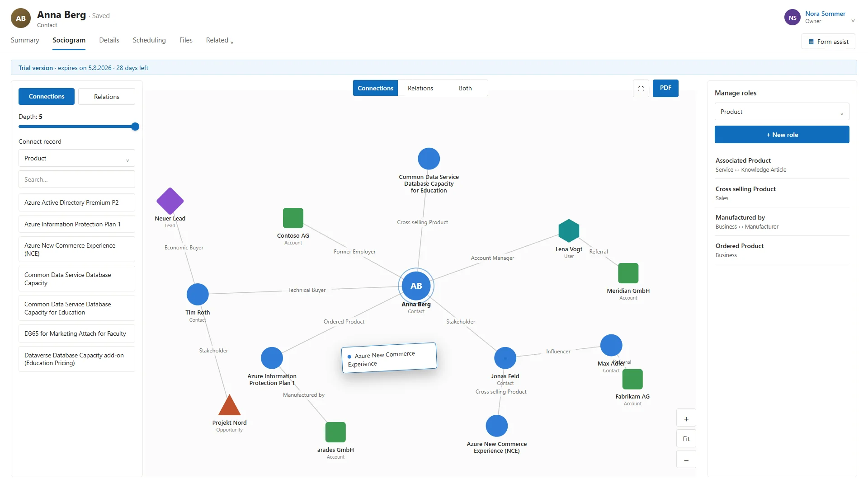
Task: Pick Azure Active Directory Premium P2 from list
Action: (77, 202)
